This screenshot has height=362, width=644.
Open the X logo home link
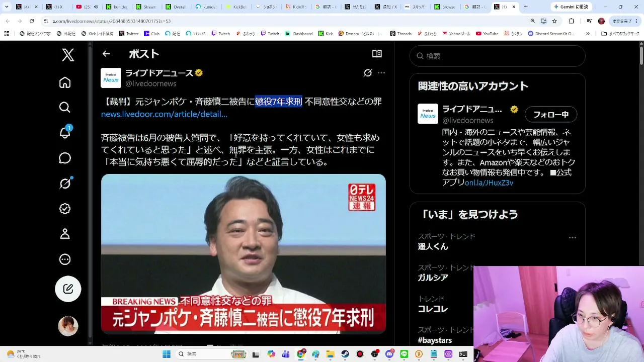[68, 54]
